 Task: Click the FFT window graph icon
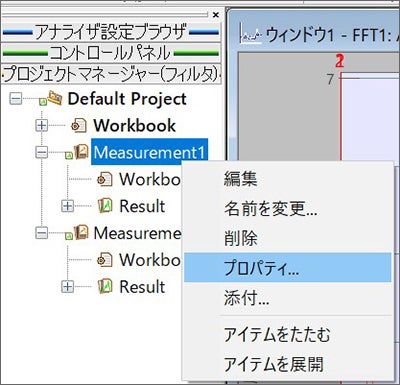pos(251,35)
